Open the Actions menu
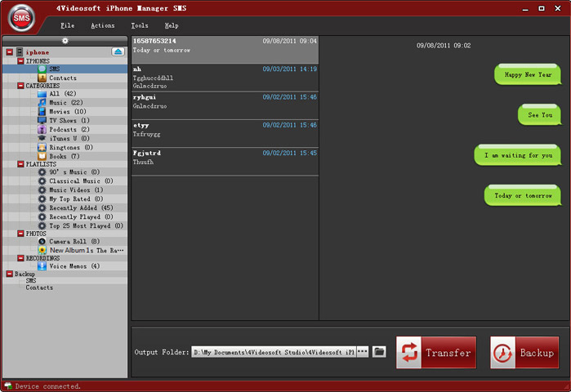 102,26
